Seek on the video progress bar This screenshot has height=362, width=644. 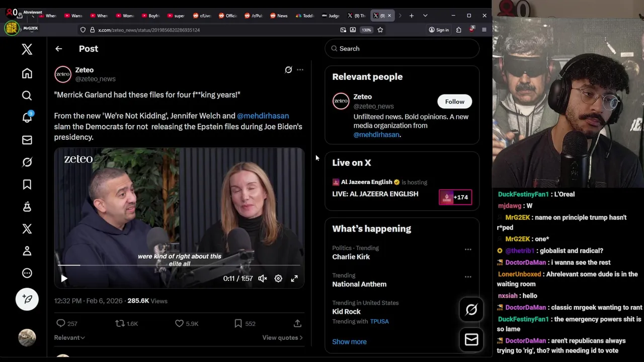pyautogui.click(x=179, y=265)
